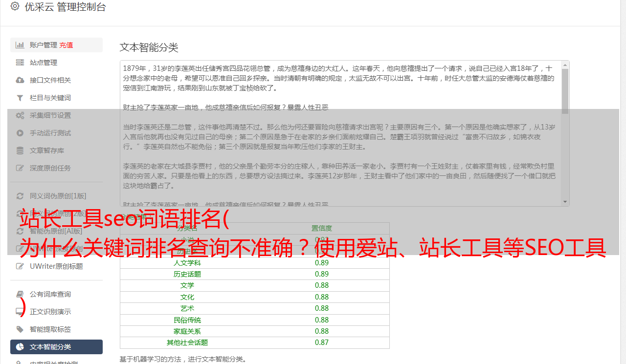This screenshot has height=364, width=626.
Task: Click the 0.88 confidence value for 民俗传统
Action: pyautogui.click(x=322, y=320)
